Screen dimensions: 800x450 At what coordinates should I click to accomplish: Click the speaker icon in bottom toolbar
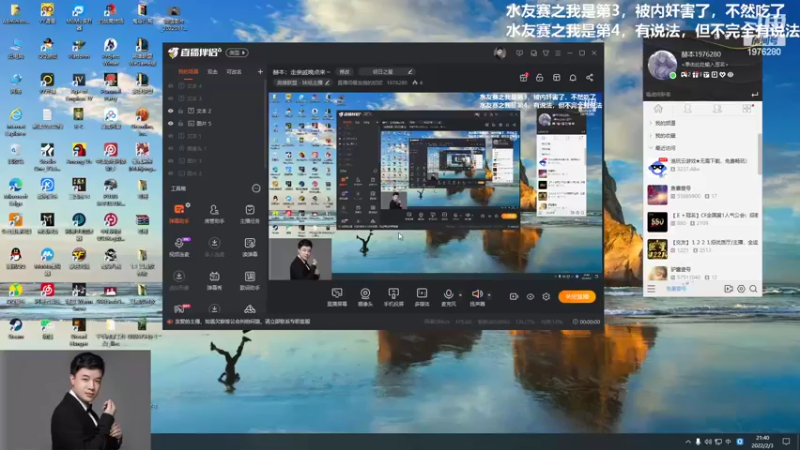[477, 296]
